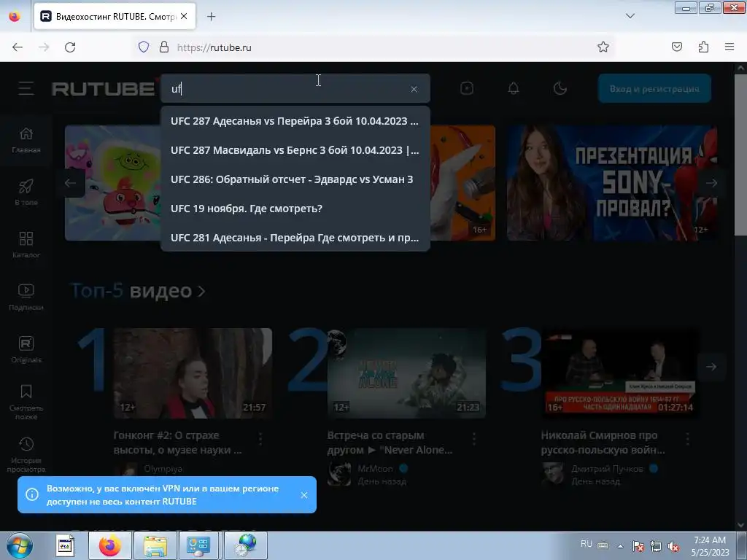Select suggestion UFC 287 Адесанья vs Перейра
This screenshot has width=747, height=560.
point(295,121)
